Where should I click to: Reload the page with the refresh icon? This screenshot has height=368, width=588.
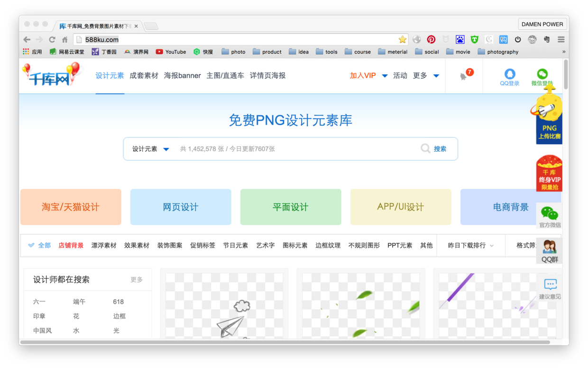tap(52, 40)
